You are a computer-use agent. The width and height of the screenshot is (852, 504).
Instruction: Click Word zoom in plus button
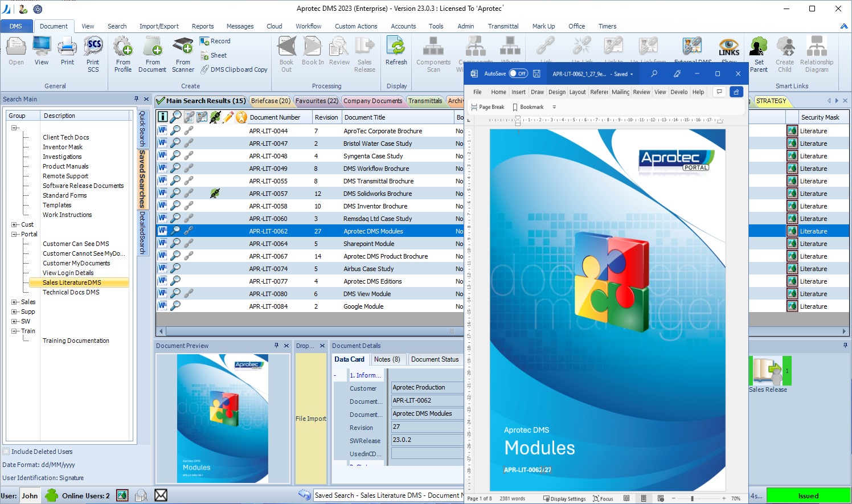click(724, 498)
